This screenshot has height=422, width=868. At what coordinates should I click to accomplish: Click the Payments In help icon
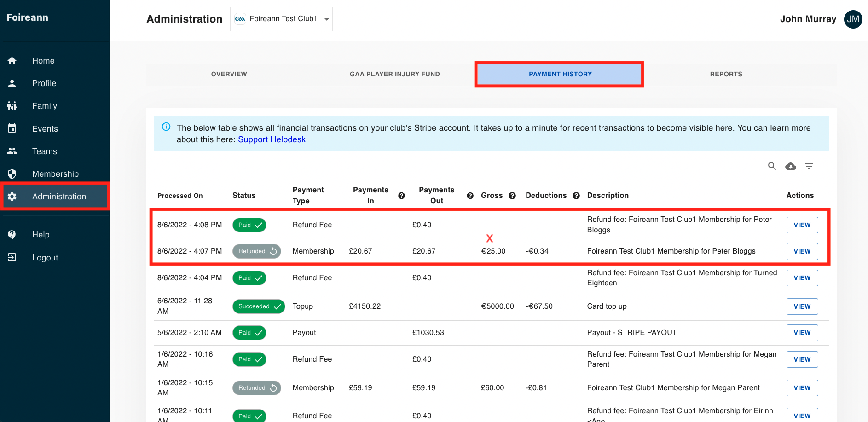point(401,196)
